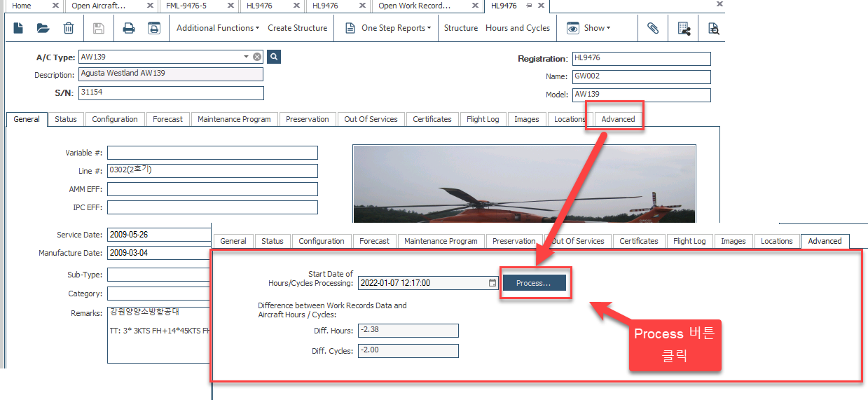
Task: Expand the Show dropdown
Action: click(588, 28)
